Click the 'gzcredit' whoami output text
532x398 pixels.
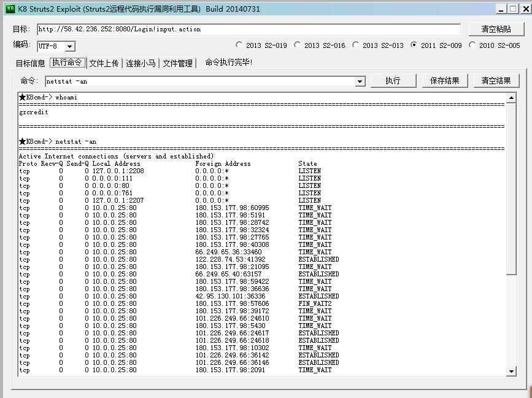click(34, 112)
